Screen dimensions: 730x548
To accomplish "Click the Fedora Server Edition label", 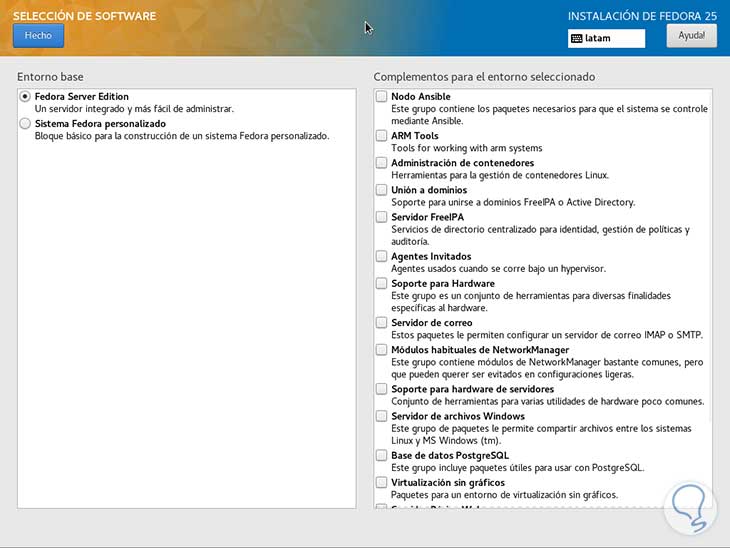I will pos(81,96).
